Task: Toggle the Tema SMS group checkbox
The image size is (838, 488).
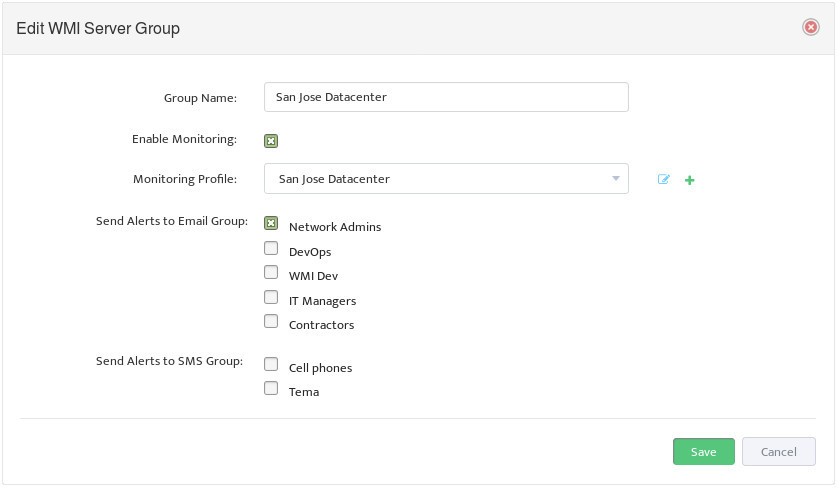Action: pyautogui.click(x=271, y=388)
